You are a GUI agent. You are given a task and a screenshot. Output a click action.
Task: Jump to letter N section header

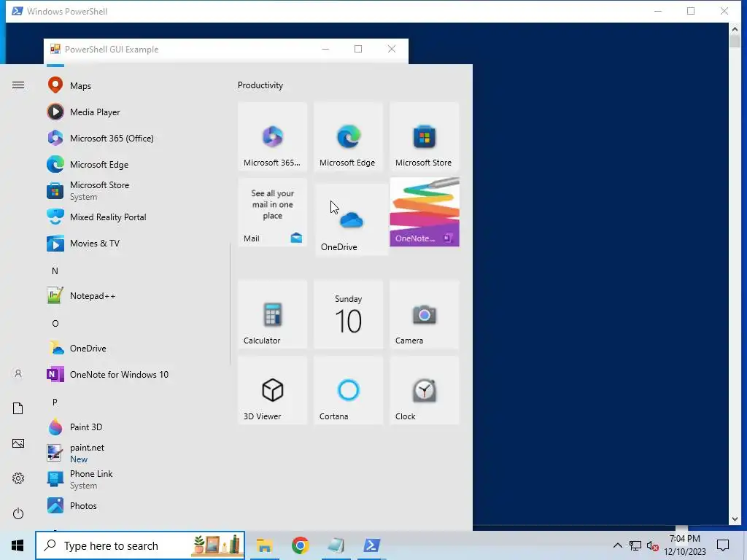click(55, 271)
